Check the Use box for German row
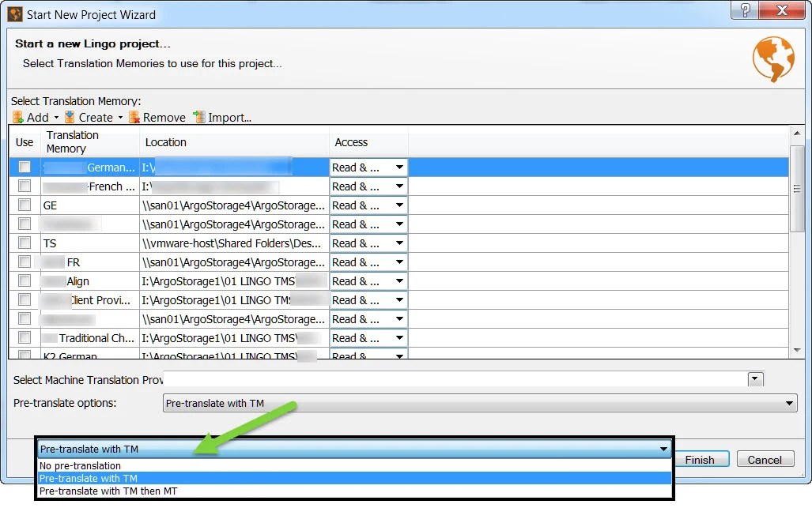The width and height of the screenshot is (812, 508). [x=25, y=167]
